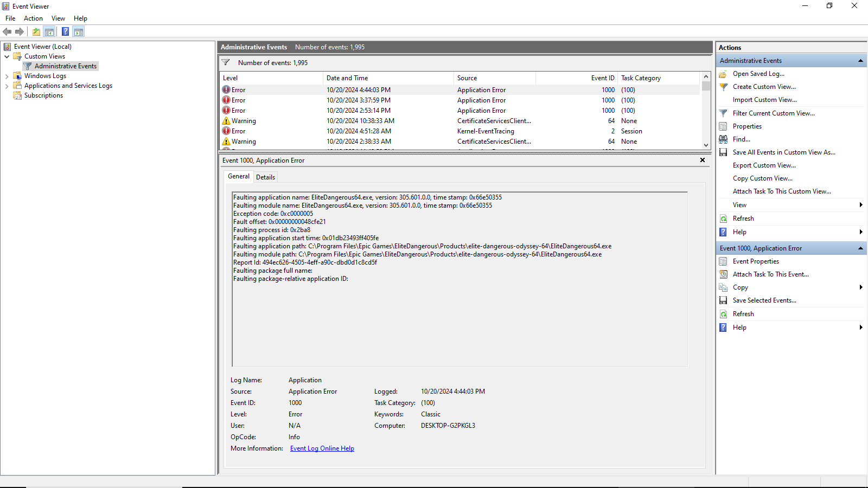The image size is (868, 488).
Task: Sort events by Event ID column header
Action: click(577, 78)
